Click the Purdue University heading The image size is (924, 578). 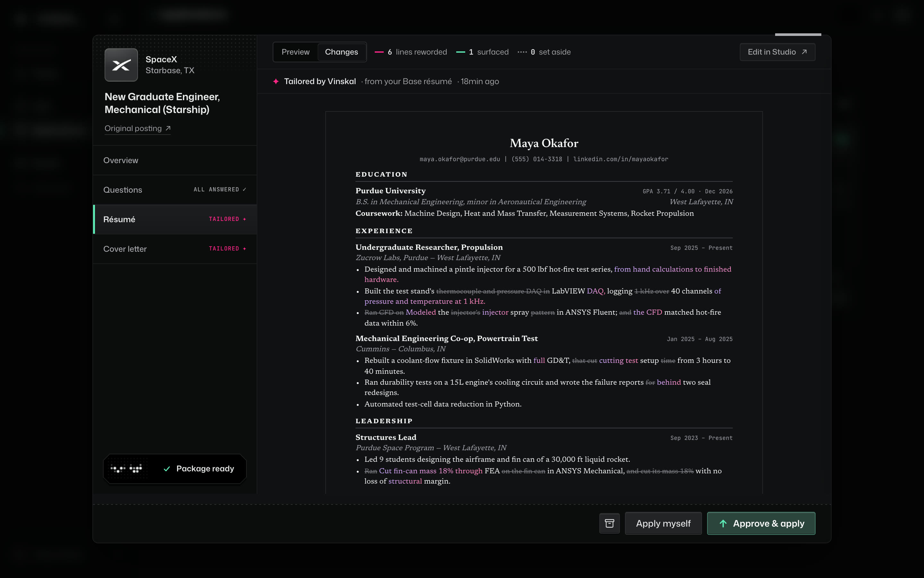[x=390, y=191]
